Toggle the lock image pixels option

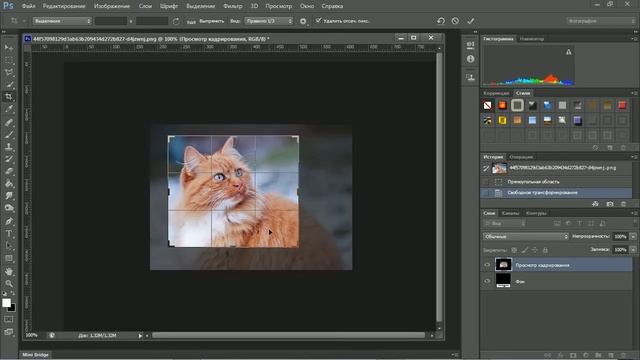525,250
